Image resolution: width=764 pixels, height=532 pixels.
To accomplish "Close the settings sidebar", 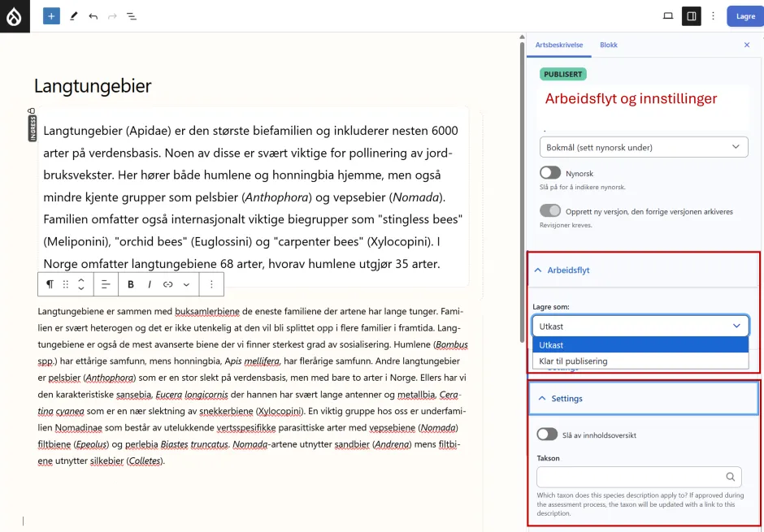I will click(x=746, y=45).
